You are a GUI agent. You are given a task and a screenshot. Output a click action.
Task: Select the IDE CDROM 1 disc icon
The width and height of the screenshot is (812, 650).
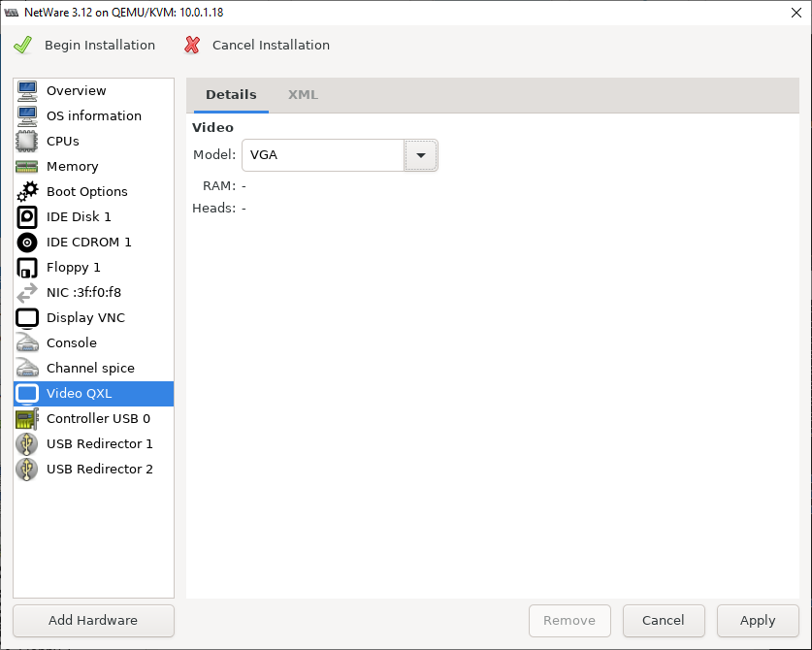coord(27,243)
